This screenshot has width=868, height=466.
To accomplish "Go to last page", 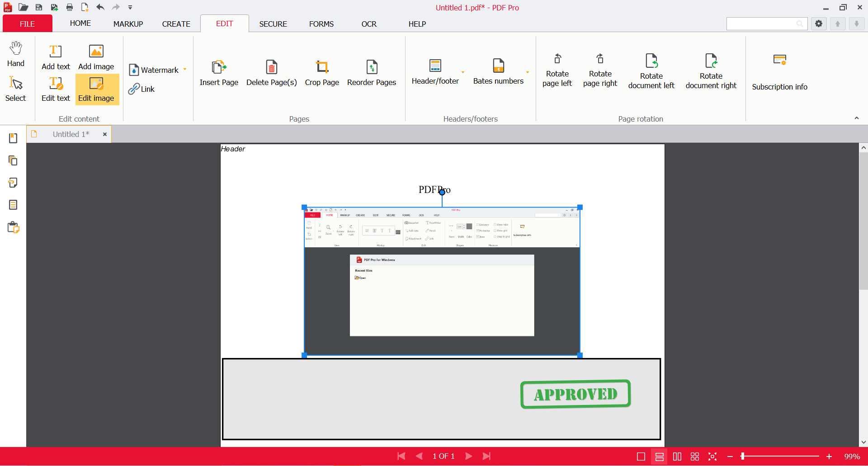I will [486, 457].
